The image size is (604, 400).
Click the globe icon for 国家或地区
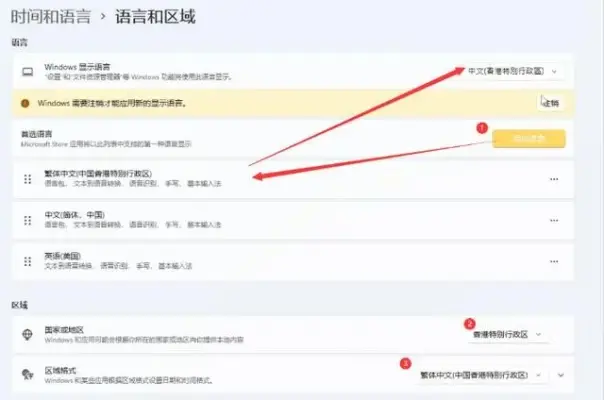point(27,334)
